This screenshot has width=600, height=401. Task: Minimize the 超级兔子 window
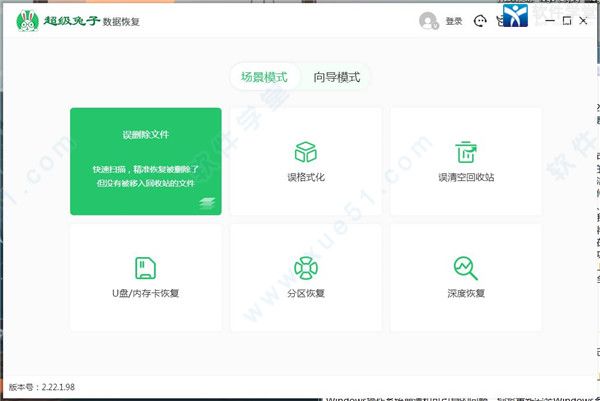[x=550, y=21]
